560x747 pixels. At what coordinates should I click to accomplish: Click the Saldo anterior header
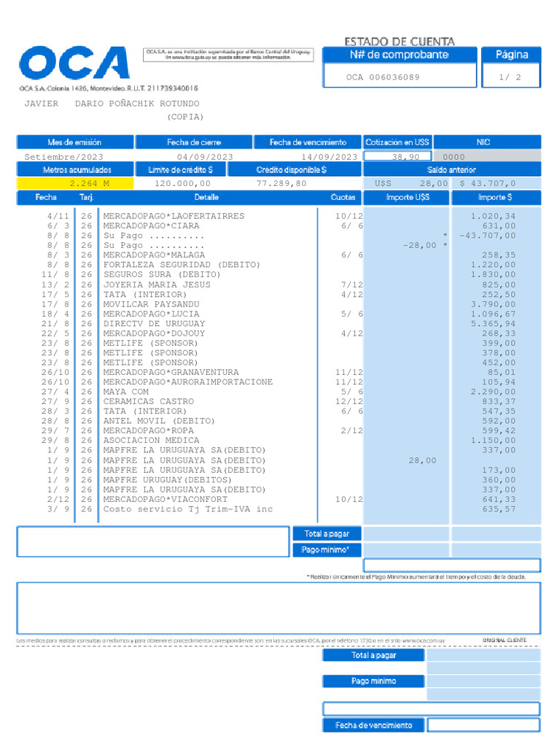[x=452, y=169]
